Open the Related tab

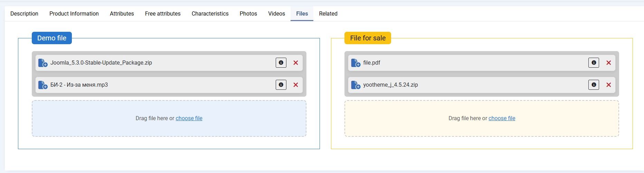pos(328,14)
